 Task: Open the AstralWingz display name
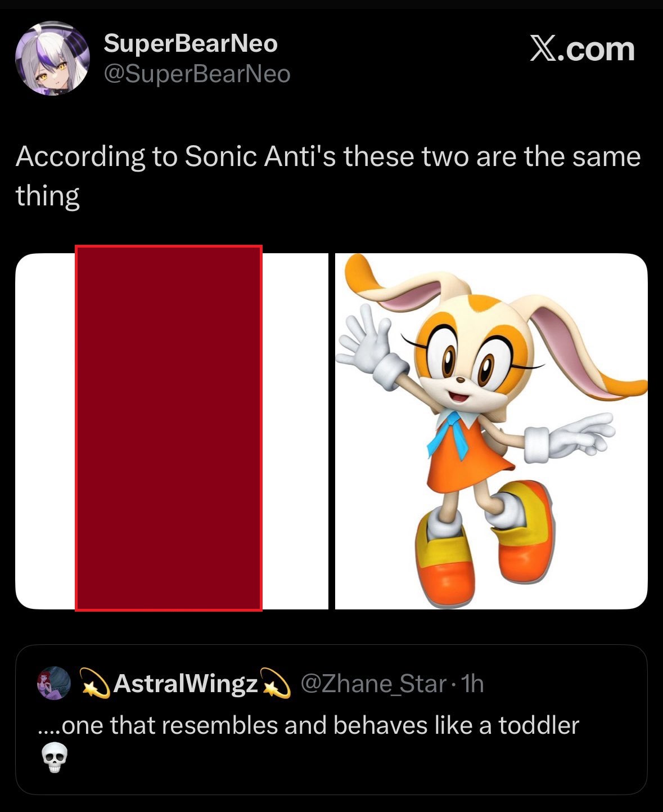[x=186, y=683]
